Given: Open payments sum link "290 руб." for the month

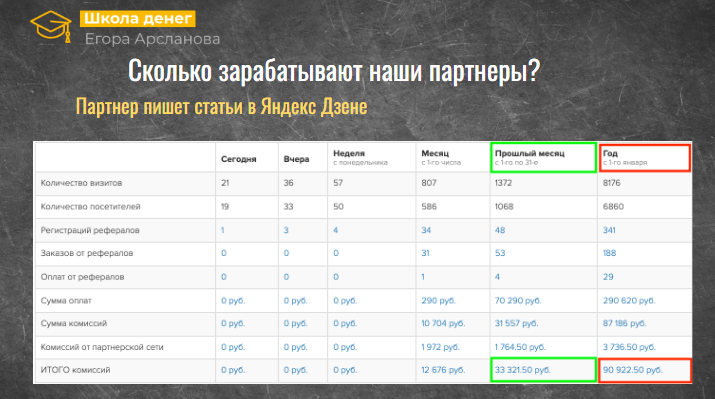Looking at the screenshot, I should 438,301.
